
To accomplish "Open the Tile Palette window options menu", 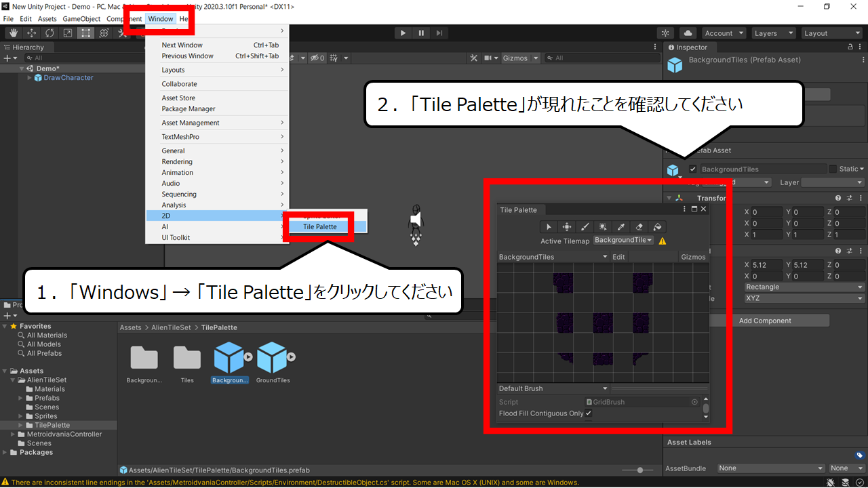I will coord(684,210).
